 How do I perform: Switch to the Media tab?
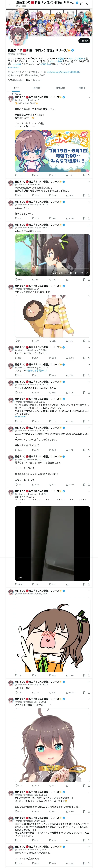click(82, 88)
